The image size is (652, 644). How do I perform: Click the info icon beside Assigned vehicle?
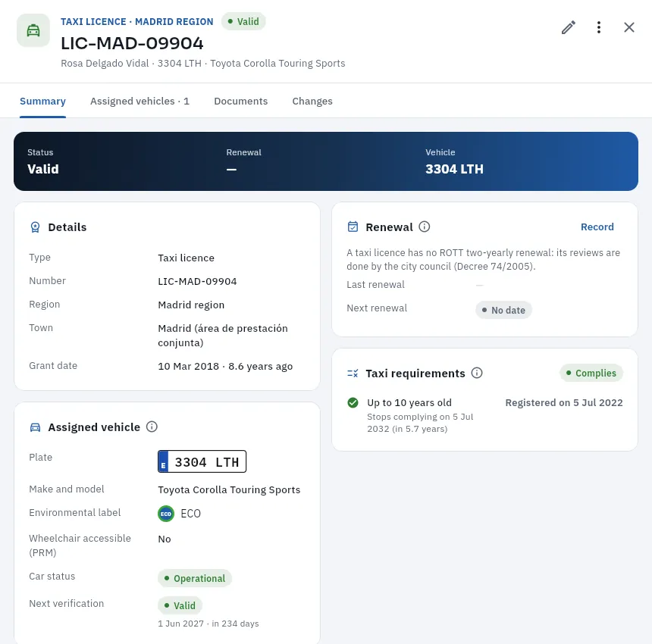pos(152,427)
